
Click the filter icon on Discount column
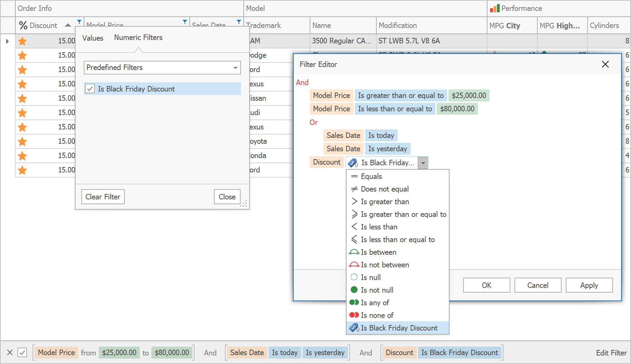click(79, 22)
